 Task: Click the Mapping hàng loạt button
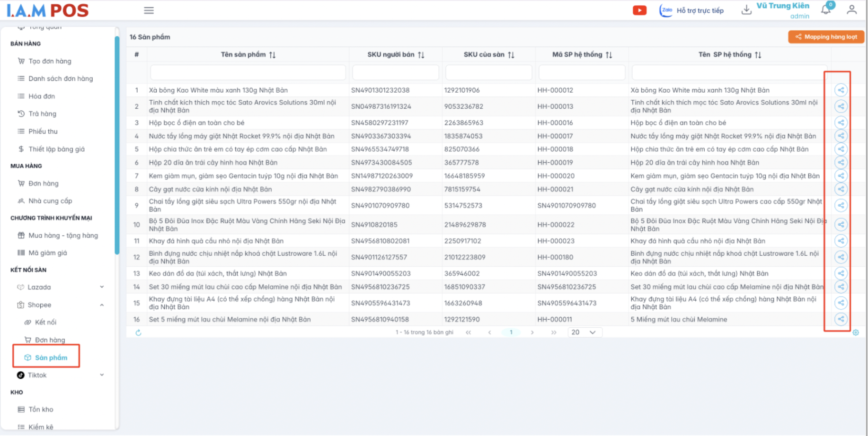(826, 37)
